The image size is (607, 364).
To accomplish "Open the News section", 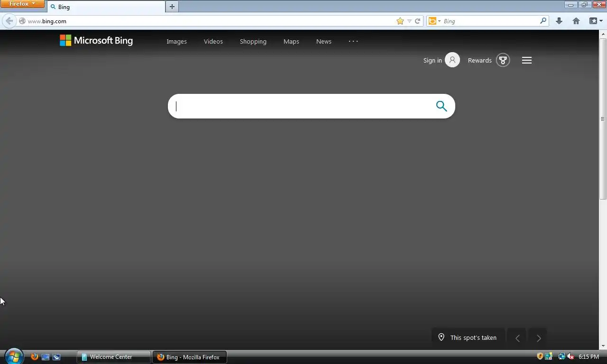I will coord(324,41).
